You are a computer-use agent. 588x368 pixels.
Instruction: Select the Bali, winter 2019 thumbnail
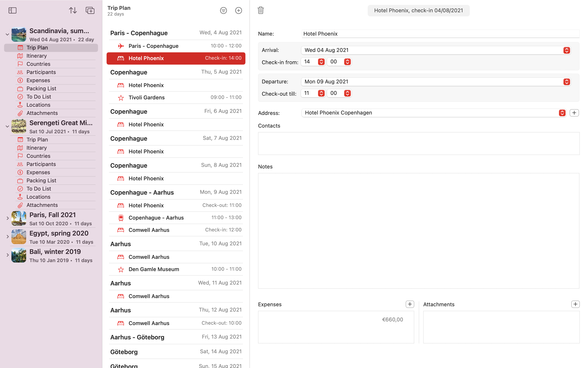[x=19, y=255]
